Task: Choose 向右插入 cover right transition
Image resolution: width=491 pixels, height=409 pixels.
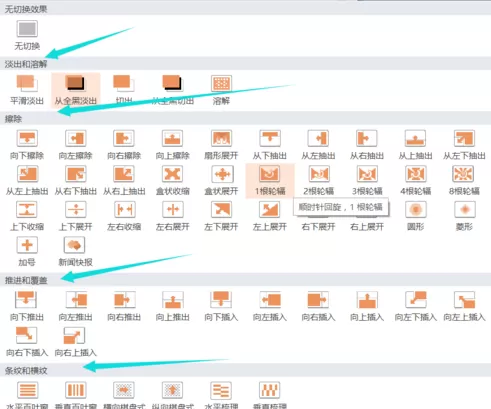Action: (x=318, y=306)
